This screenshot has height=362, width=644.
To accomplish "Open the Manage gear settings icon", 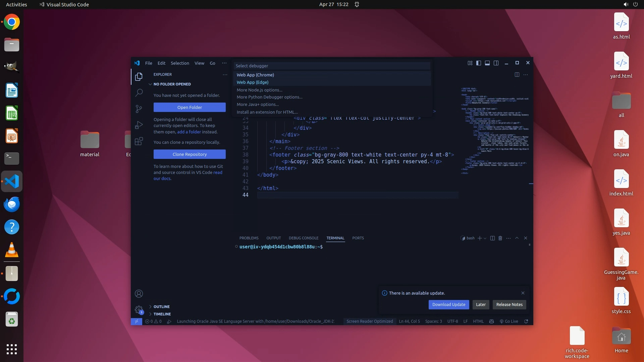I will click(139, 310).
